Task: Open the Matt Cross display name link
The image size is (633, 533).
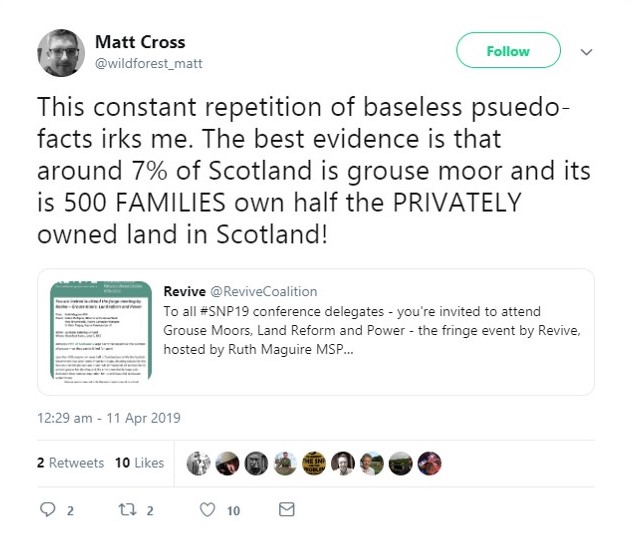Action: tap(140, 42)
